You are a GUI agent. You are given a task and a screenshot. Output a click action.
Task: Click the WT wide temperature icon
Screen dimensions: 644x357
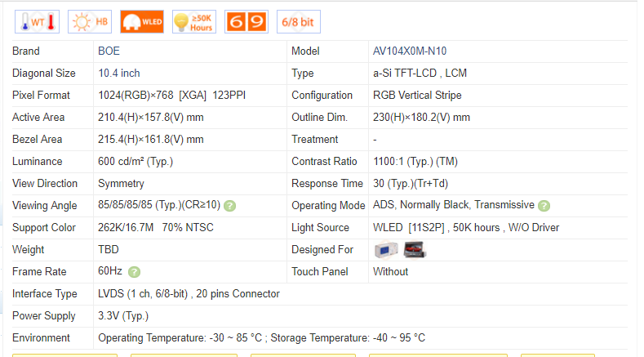click(x=38, y=22)
